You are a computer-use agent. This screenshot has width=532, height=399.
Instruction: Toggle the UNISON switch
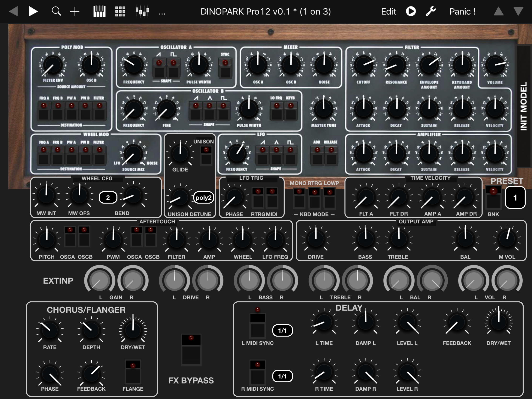pyautogui.click(x=206, y=156)
